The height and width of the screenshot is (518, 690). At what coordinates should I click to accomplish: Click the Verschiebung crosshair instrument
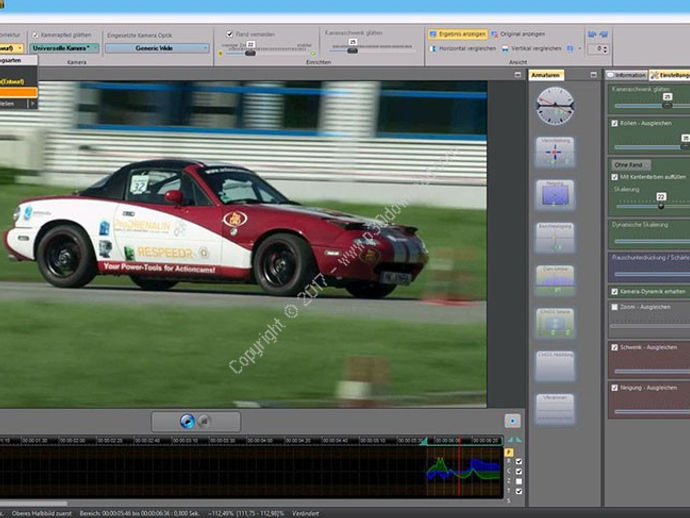click(555, 153)
